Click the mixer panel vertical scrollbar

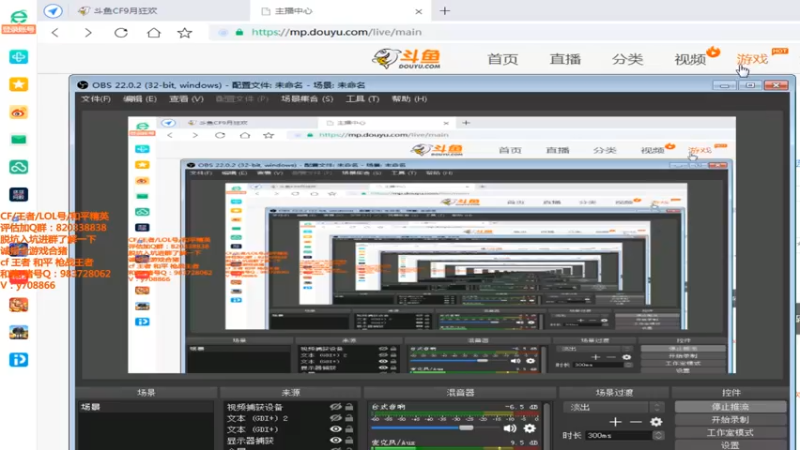[x=547, y=426]
